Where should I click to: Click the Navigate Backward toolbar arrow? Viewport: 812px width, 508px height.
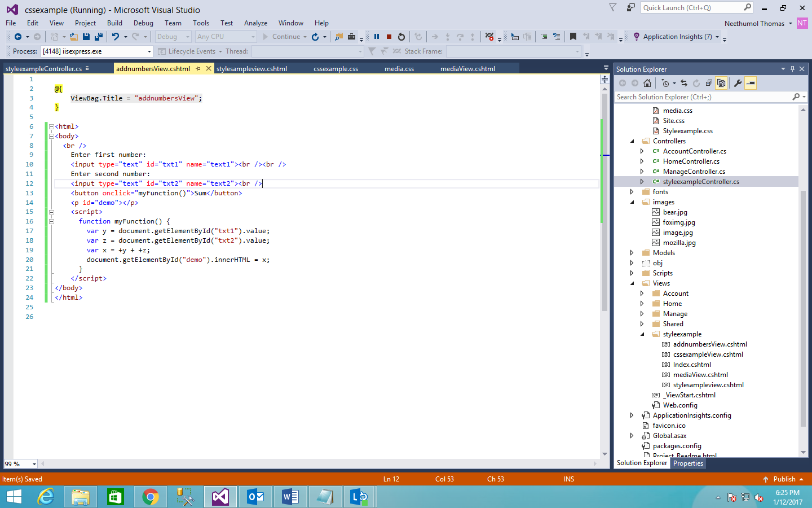click(18, 37)
